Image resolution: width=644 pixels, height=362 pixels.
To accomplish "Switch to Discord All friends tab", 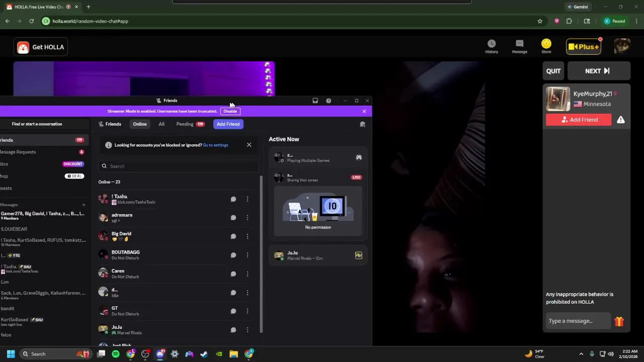I will click(x=162, y=124).
